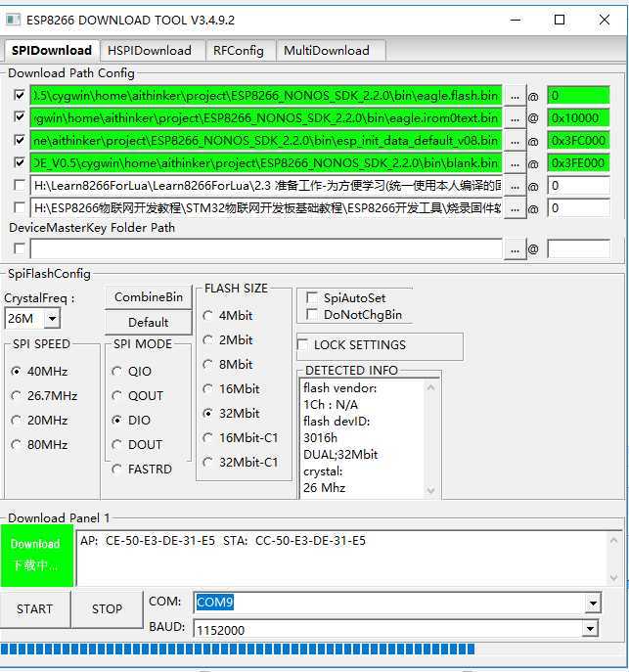Image resolution: width=629 pixels, height=672 pixels.
Task: Select 40MHz SPI speed
Action: pos(39,371)
